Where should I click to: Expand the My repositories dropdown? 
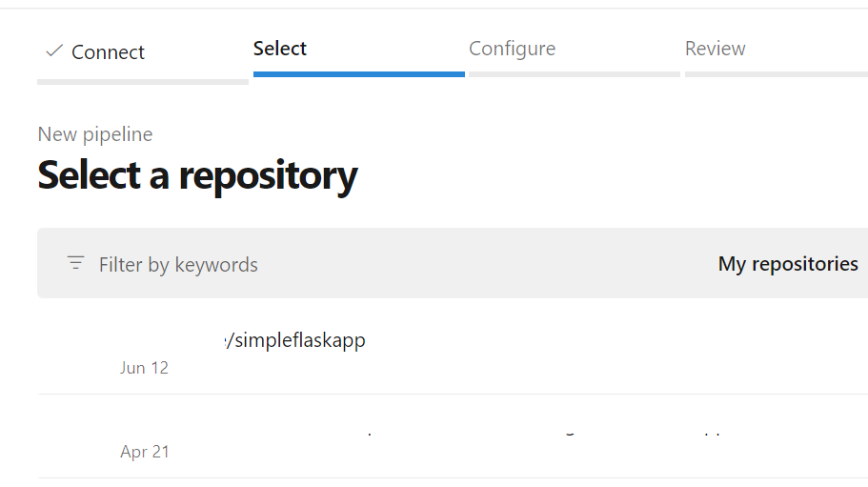[788, 264]
